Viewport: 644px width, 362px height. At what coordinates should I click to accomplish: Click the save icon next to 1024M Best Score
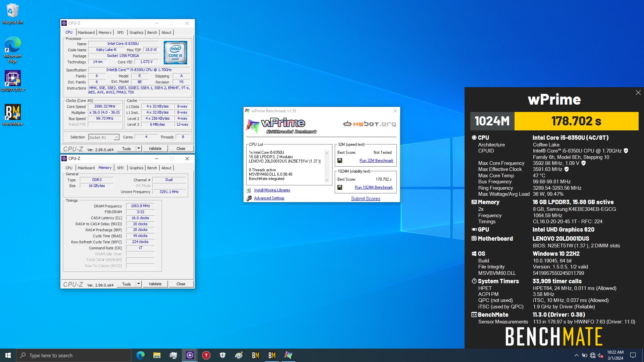click(340, 187)
